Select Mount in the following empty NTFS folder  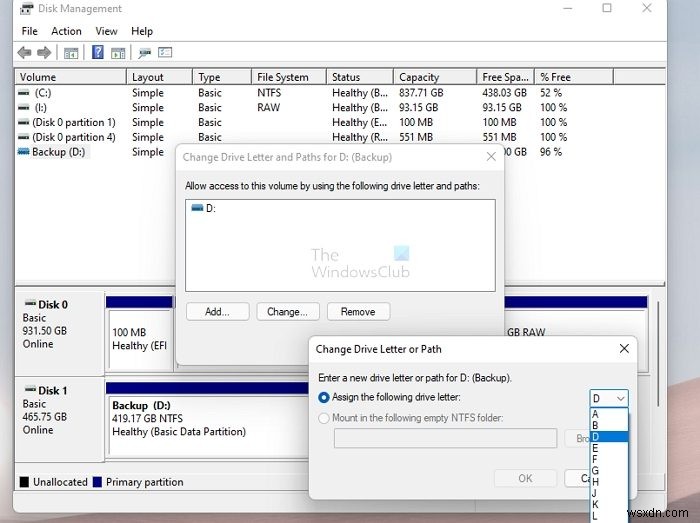pyautogui.click(x=324, y=418)
